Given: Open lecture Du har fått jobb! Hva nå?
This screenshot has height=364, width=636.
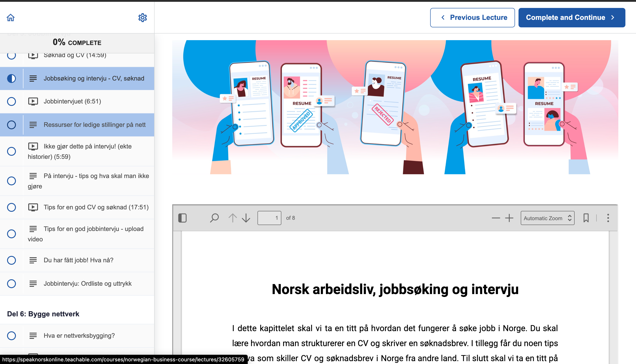Looking at the screenshot, I should point(77,260).
